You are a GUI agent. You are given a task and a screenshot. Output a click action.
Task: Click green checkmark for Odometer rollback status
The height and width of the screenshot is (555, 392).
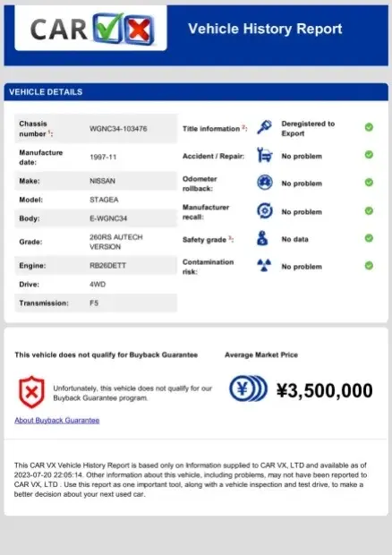tap(369, 183)
